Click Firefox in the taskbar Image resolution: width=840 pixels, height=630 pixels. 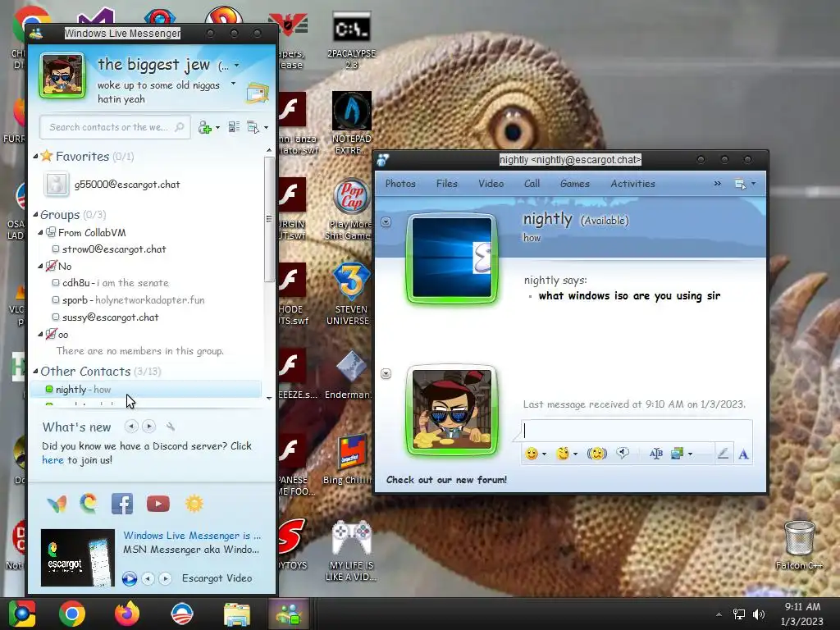point(127,614)
